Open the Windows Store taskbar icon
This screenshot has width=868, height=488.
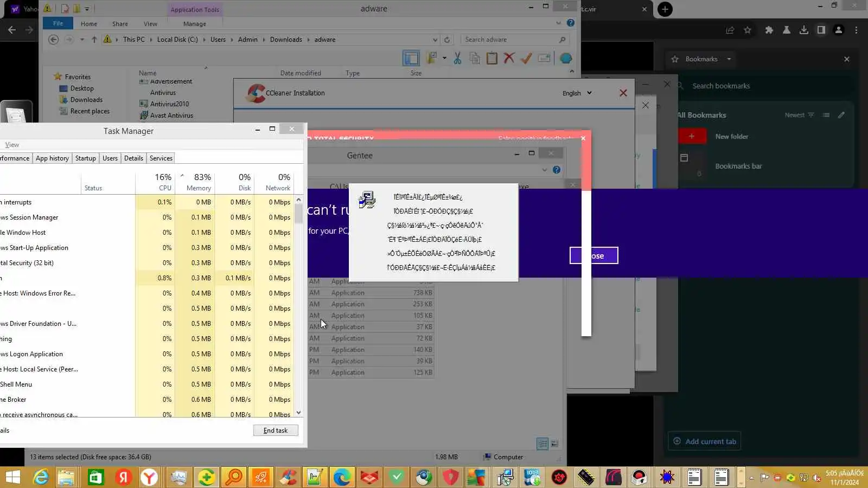pyautogui.click(x=95, y=478)
